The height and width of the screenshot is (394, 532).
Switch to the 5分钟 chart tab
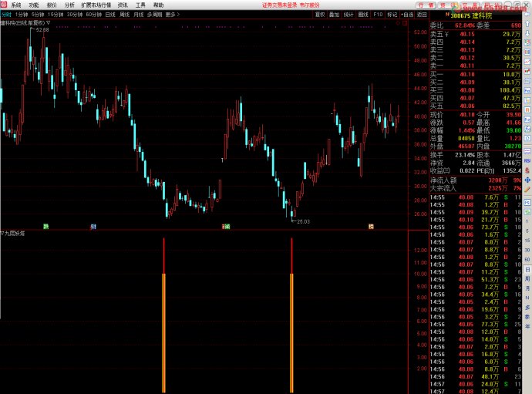tap(38, 15)
